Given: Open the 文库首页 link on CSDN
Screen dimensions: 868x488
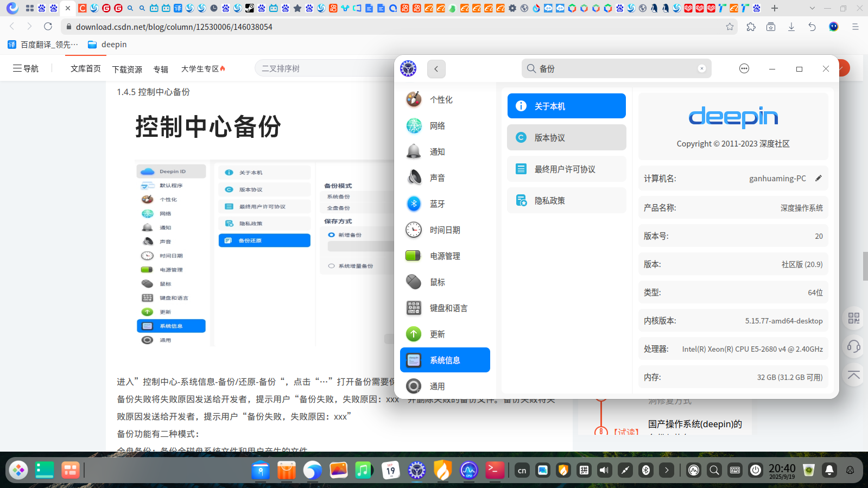Looking at the screenshot, I should pos(86,68).
